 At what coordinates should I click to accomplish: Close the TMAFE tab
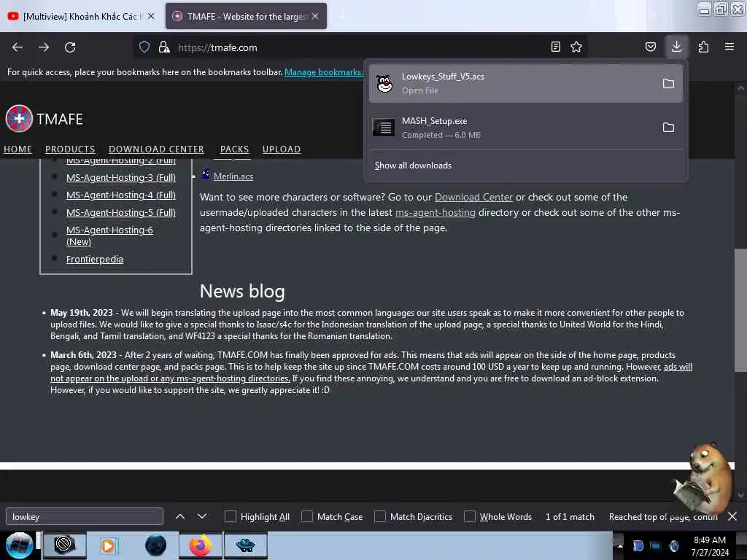coord(315,16)
